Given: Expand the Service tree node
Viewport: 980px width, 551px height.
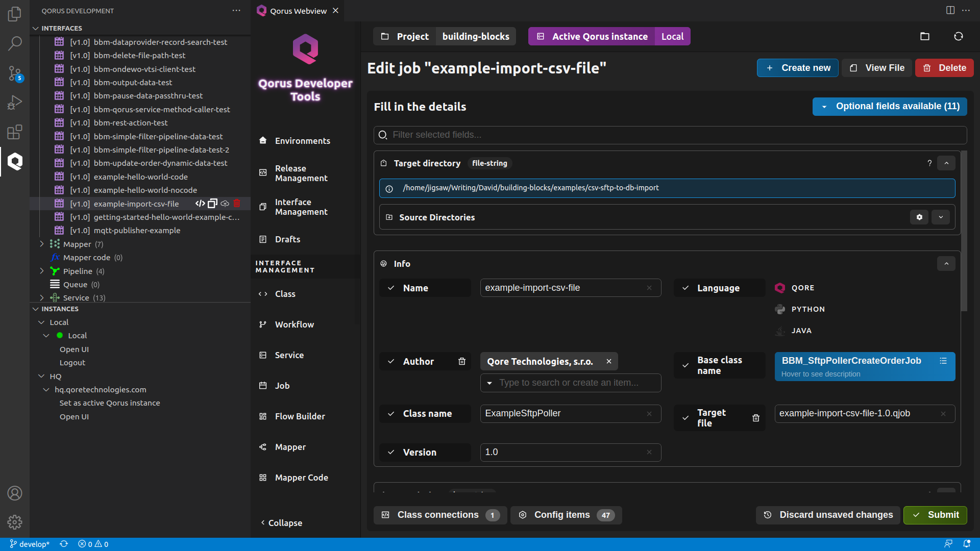Looking at the screenshot, I should 42,297.
